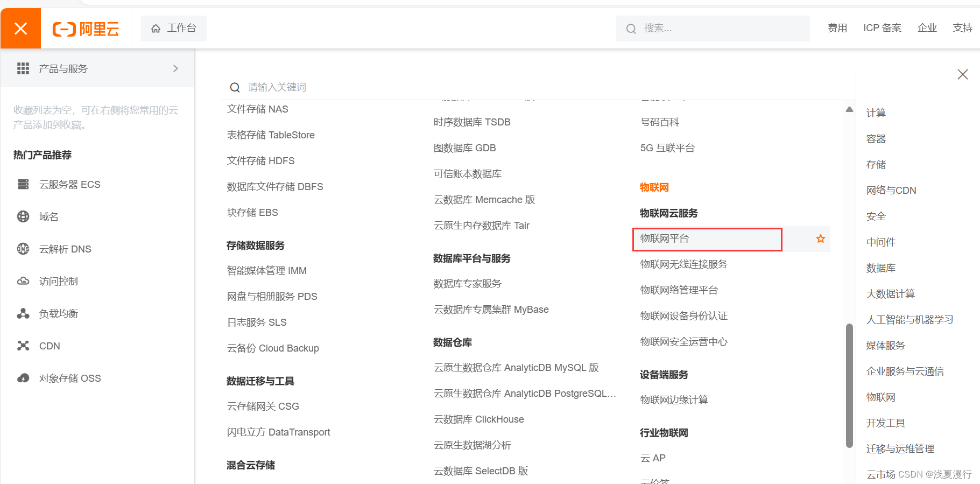Click the 负载均衡 icon
This screenshot has height=484, width=980.
pyautogui.click(x=23, y=313)
